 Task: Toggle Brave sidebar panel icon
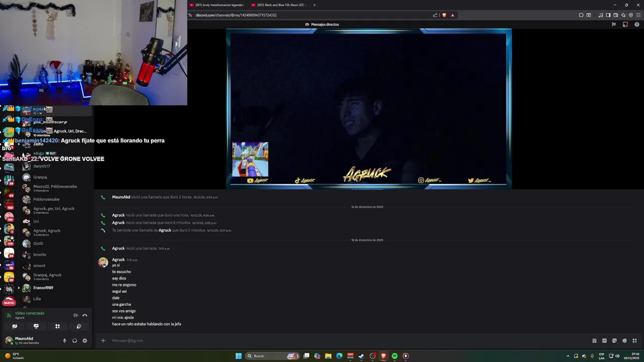[x=608, y=15]
